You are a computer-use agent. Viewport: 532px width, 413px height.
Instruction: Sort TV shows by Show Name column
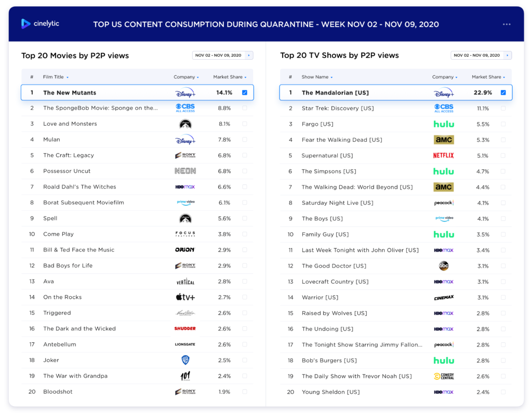click(317, 77)
